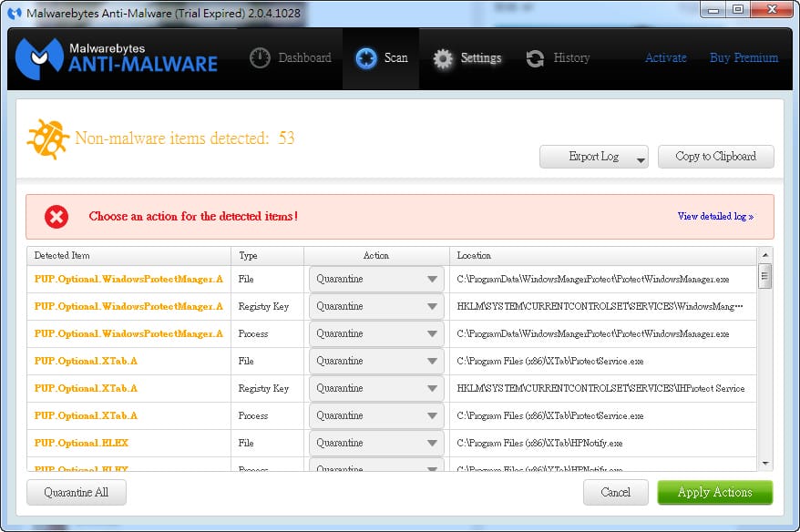Click the Activate link

click(665, 57)
